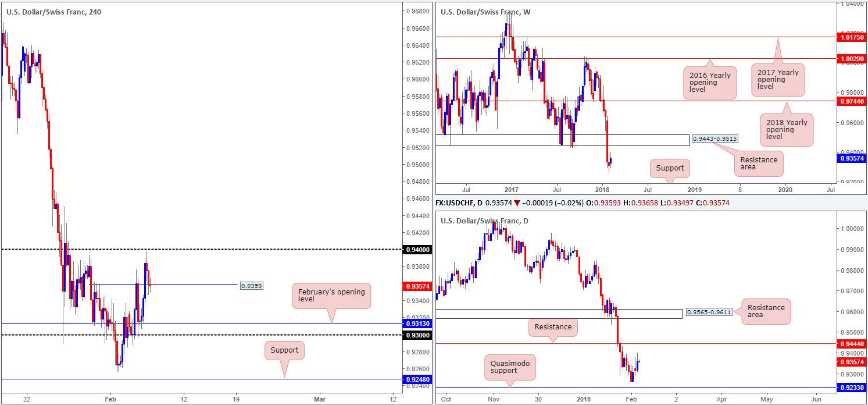Select the 1.01750 red price tag

pyautogui.click(x=850, y=37)
